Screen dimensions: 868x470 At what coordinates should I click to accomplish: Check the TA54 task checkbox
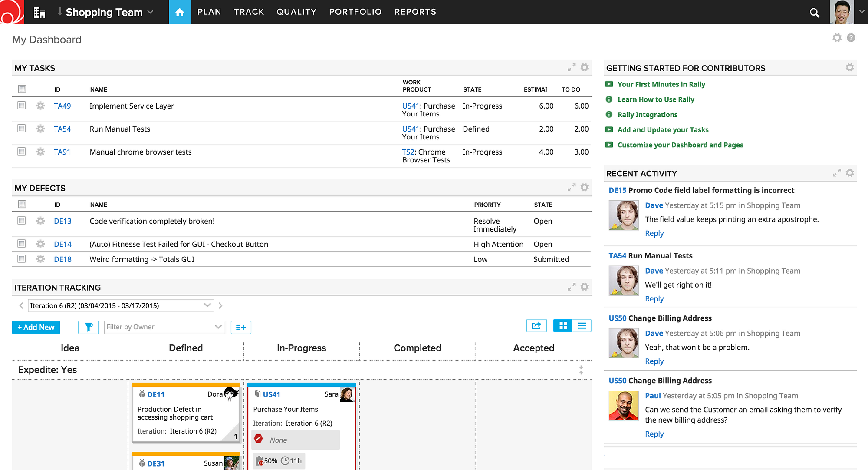[21, 129]
